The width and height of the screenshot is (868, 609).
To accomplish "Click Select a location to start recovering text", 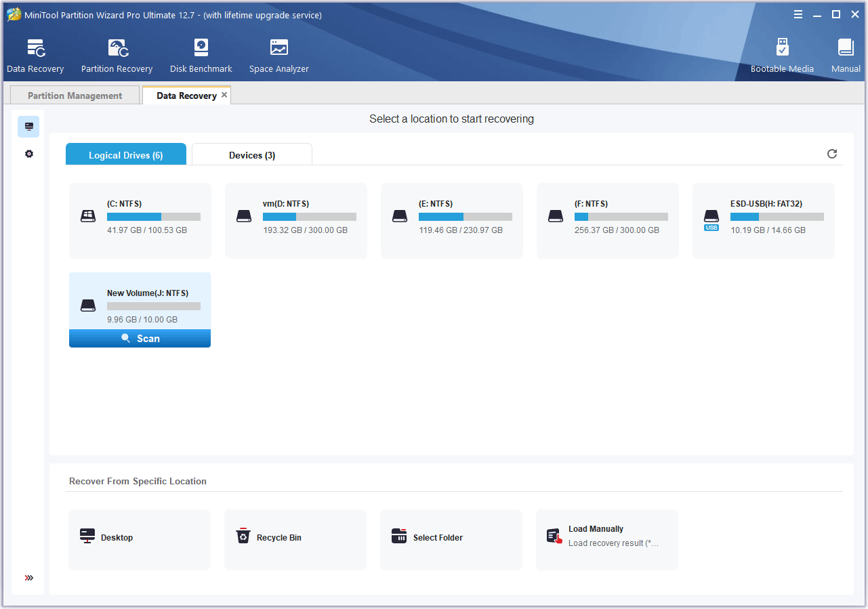I will point(451,119).
